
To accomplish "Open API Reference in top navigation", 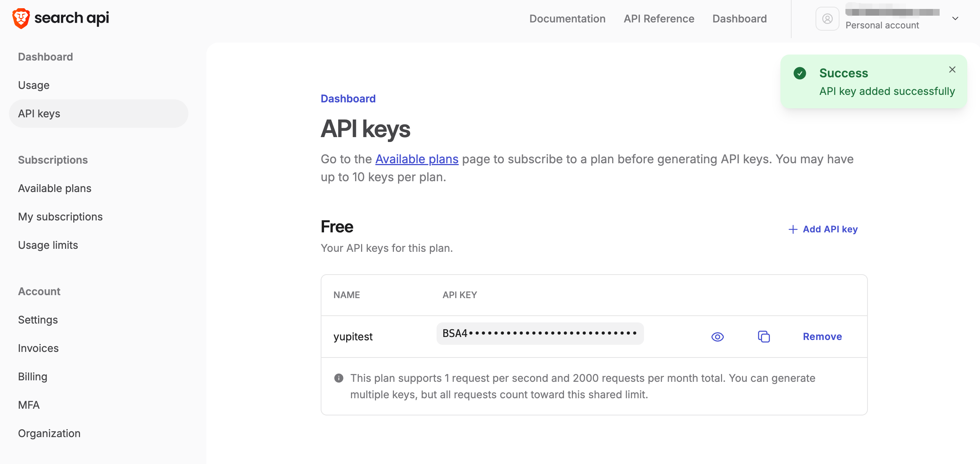I will tap(659, 19).
